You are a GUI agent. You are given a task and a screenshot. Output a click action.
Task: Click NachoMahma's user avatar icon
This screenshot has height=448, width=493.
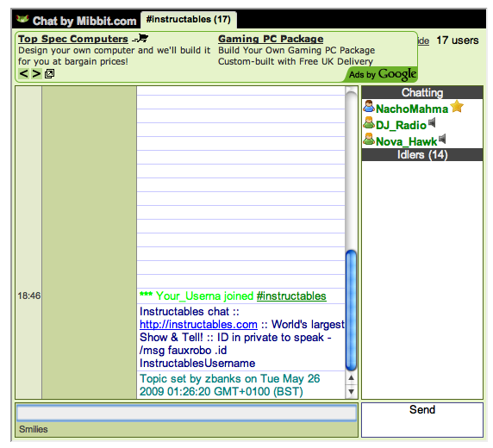click(369, 107)
